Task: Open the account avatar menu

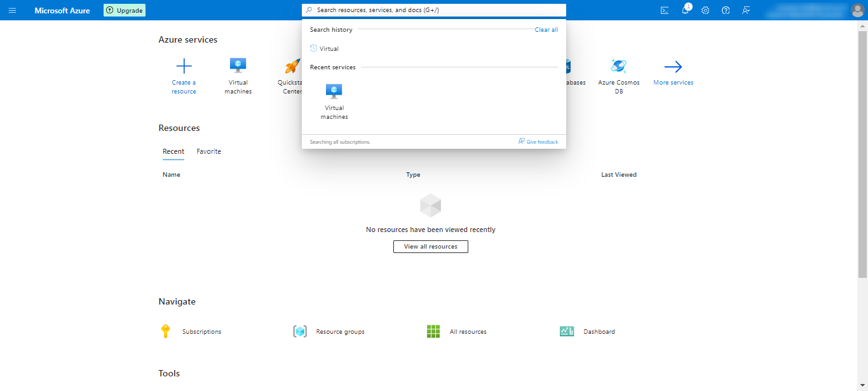Action: pyautogui.click(x=857, y=10)
